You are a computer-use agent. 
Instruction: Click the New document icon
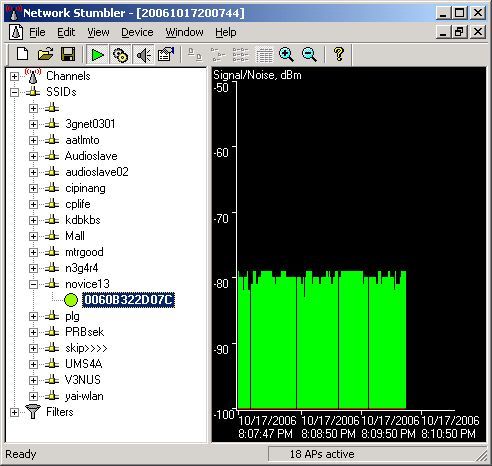[22, 54]
